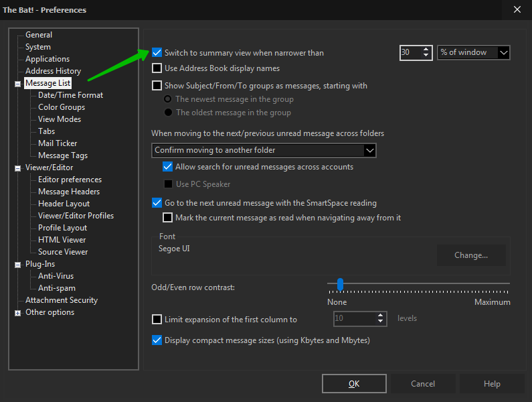
Task: Select the Viewer/Editor tree item
Action: pyautogui.click(x=50, y=167)
